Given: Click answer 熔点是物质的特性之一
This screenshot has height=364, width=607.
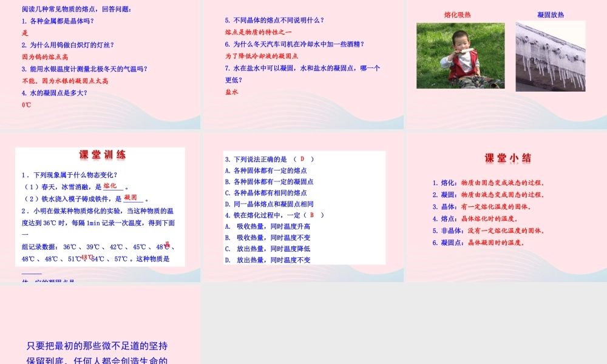Looking at the screenshot, I should pos(258,32).
